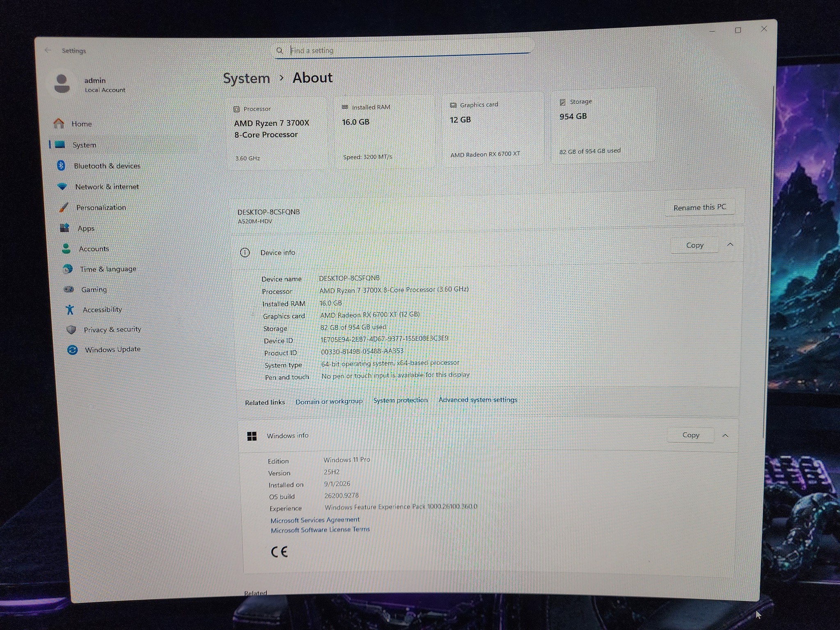Click the Storage card drive icon
Image resolution: width=840 pixels, height=630 pixels.
coord(563,102)
